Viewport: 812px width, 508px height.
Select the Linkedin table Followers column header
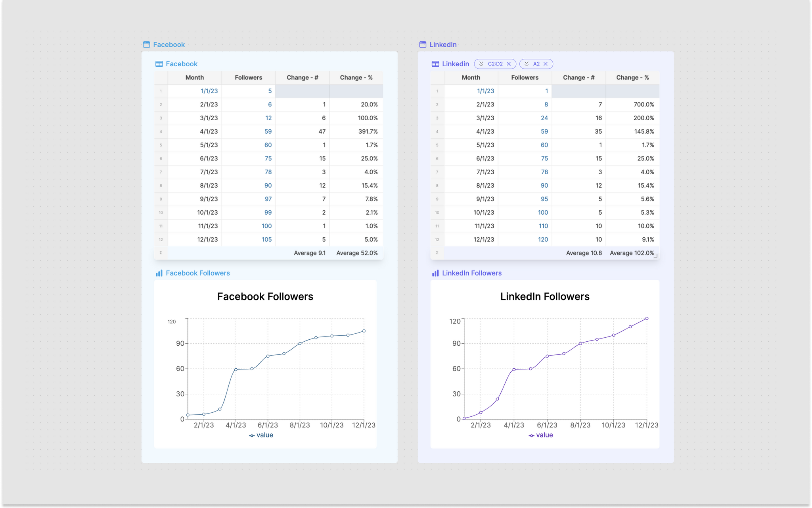[525, 77]
